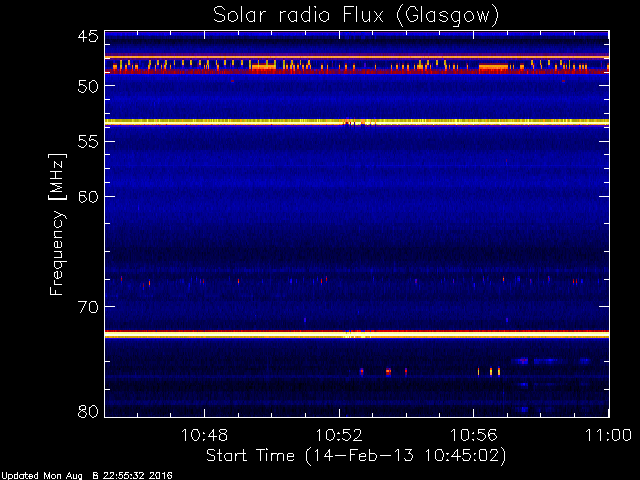Click the 'Frequency [MHz]' axis title
The image size is (640, 480).
click(x=57, y=224)
